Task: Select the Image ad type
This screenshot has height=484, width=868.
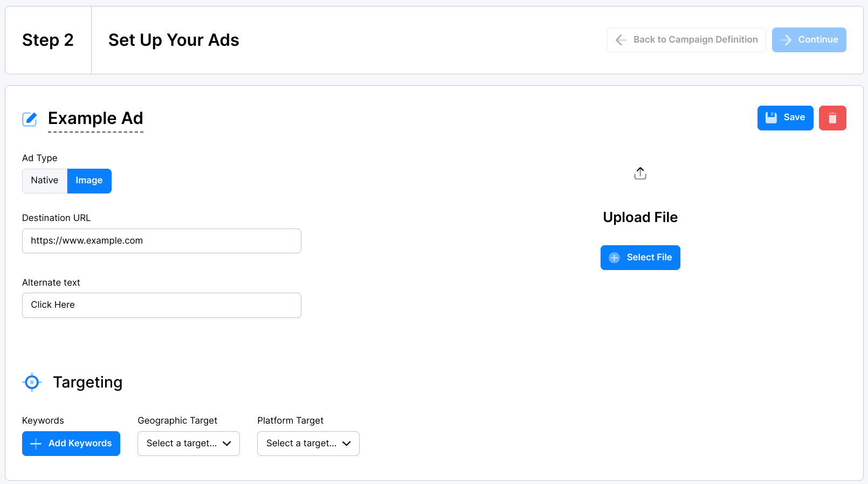Action: coord(89,181)
